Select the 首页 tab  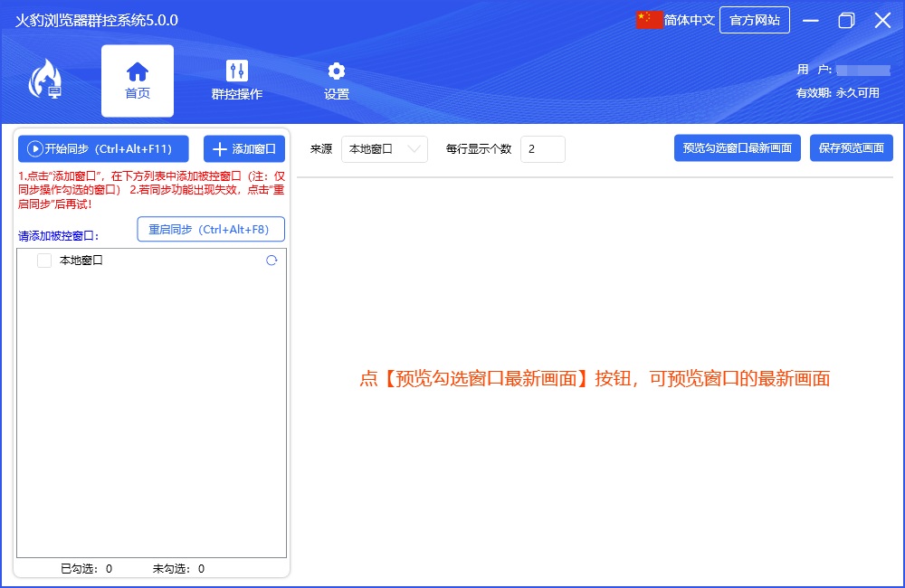tap(137, 93)
